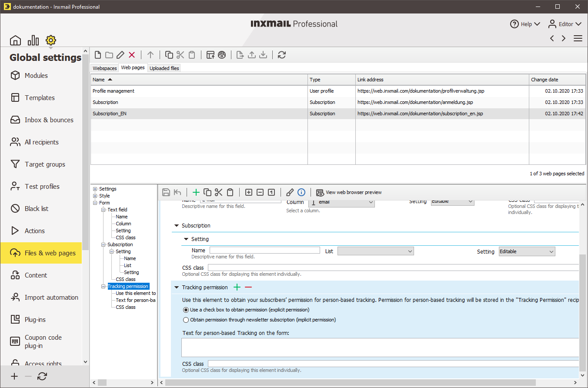Switch to the Web pages tab
This screenshot has height=388, width=588.
[x=133, y=67]
